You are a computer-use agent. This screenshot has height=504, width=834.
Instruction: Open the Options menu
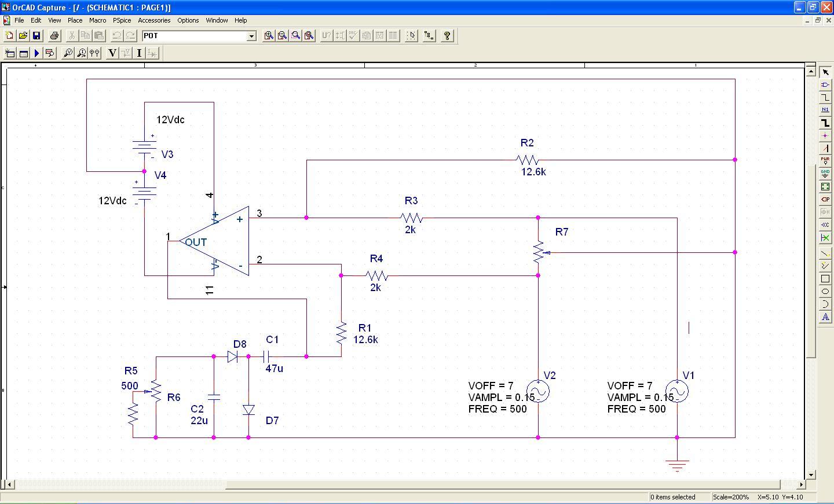(188, 20)
